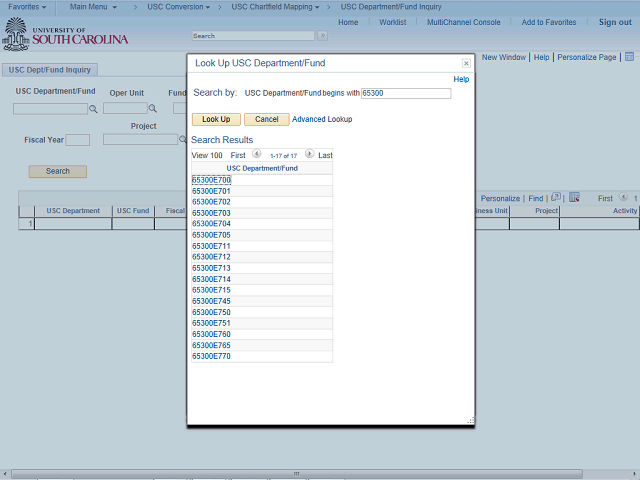The width and height of the screenshot is (640, 480).
Task: Select the USC Dept/Fund Inquiry tab
Action: (x=48, y=70)
